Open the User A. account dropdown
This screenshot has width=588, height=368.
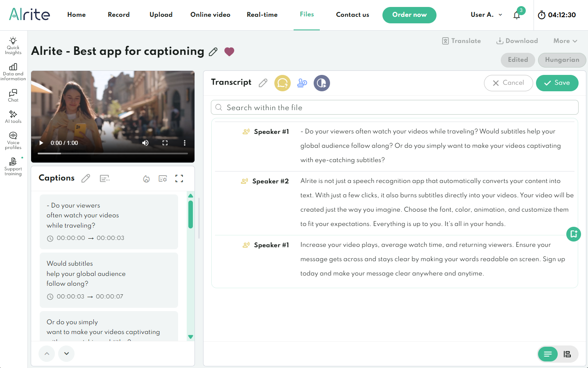(x=486, y=15)
